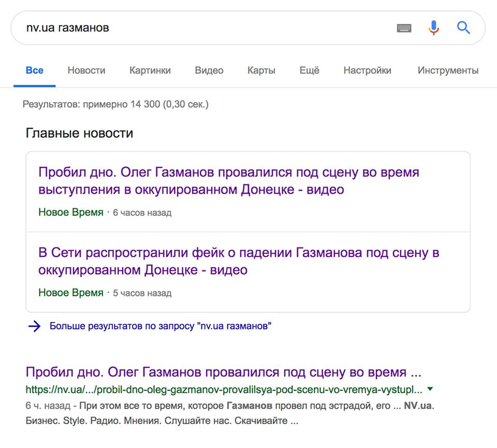This screenshot has width=497, height=448.
Task: Switch to the 'Новости' tab
Action: pos(86,70)
